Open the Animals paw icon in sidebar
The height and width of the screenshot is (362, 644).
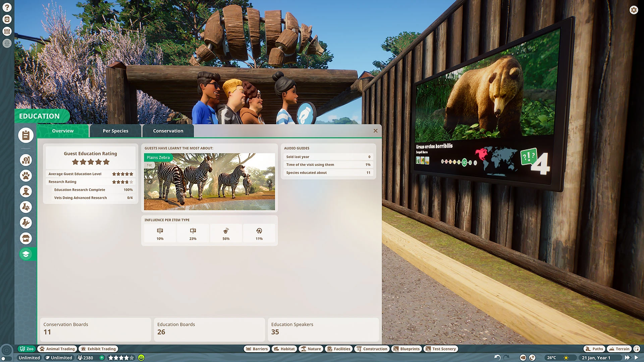coord(26,176)
